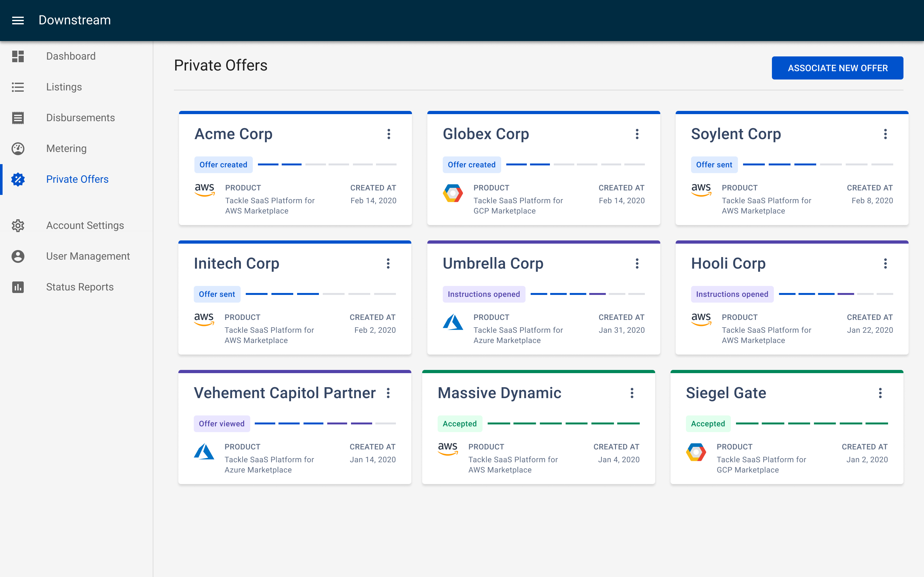
Task: Select Status Reports sidebar item
Action: (80, 287)
